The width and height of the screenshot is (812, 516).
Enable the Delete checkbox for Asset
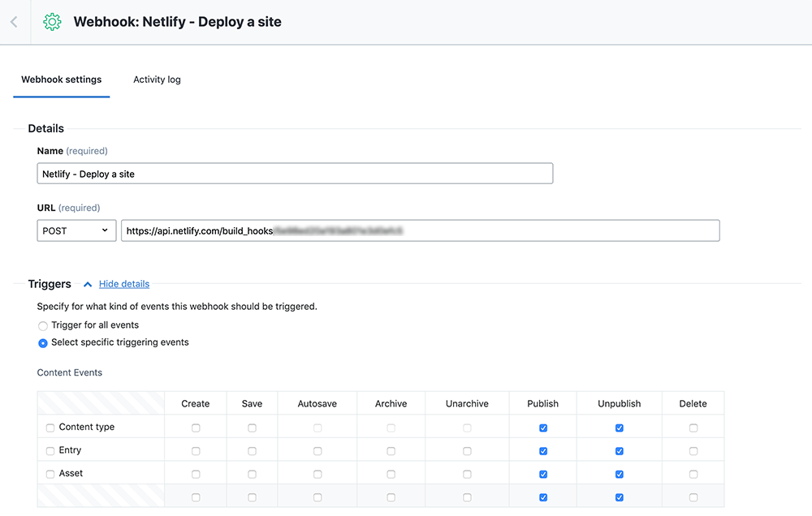pyautogui.click(x=693, y=473)
